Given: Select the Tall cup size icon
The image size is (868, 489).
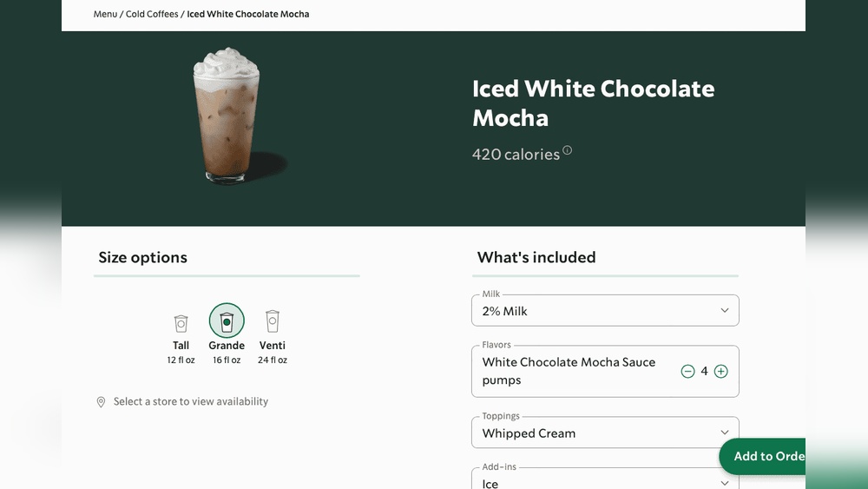Looking at the screenshot, I should (x=181, y=323).
